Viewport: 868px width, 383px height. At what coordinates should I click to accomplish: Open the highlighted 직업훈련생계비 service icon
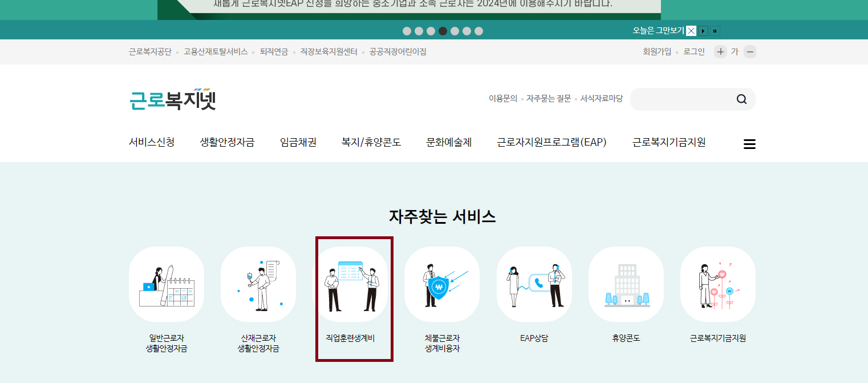[354, 284]
